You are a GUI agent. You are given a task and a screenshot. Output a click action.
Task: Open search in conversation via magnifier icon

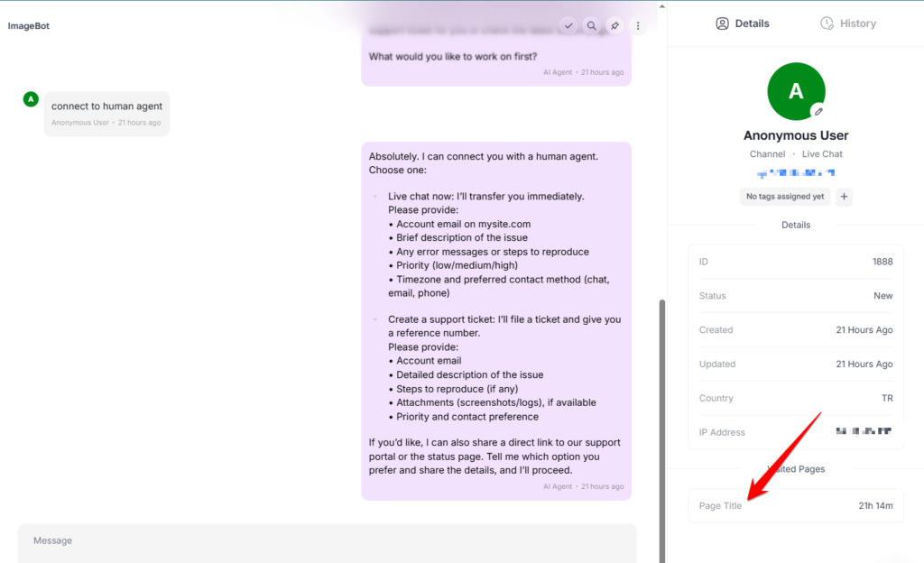click(591, 26)
